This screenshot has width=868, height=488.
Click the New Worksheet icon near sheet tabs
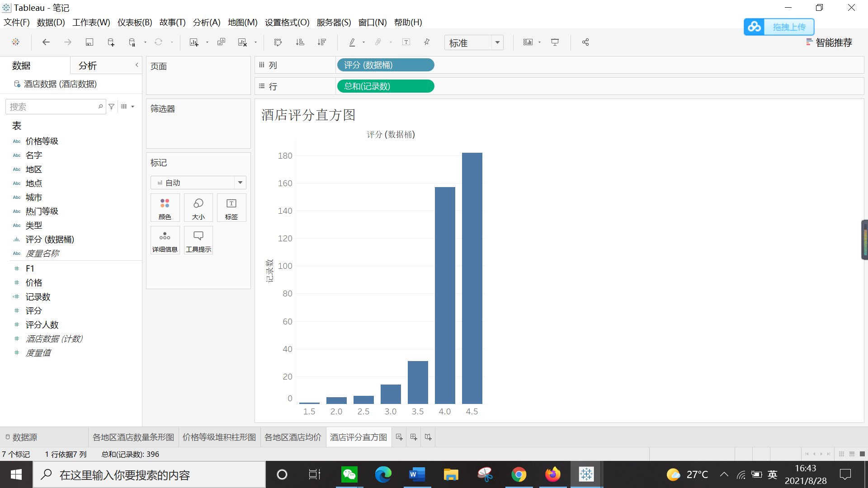399,437
